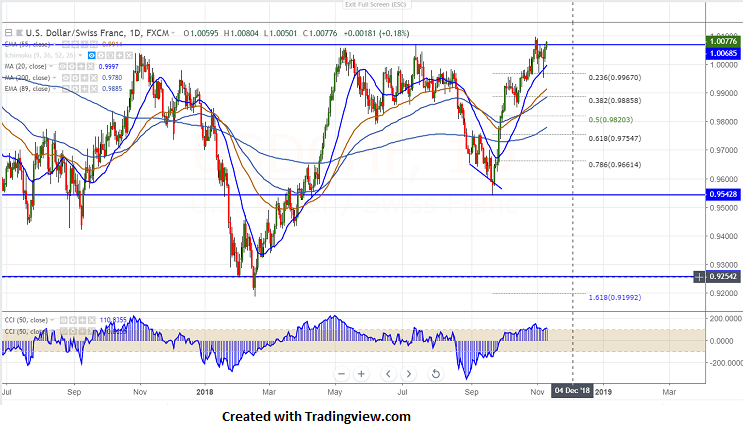Click the 1.618(0.91992) Fibonacci extension label
Image resolution: width=743 pixels, height=428 pixels.
point(615,297)
